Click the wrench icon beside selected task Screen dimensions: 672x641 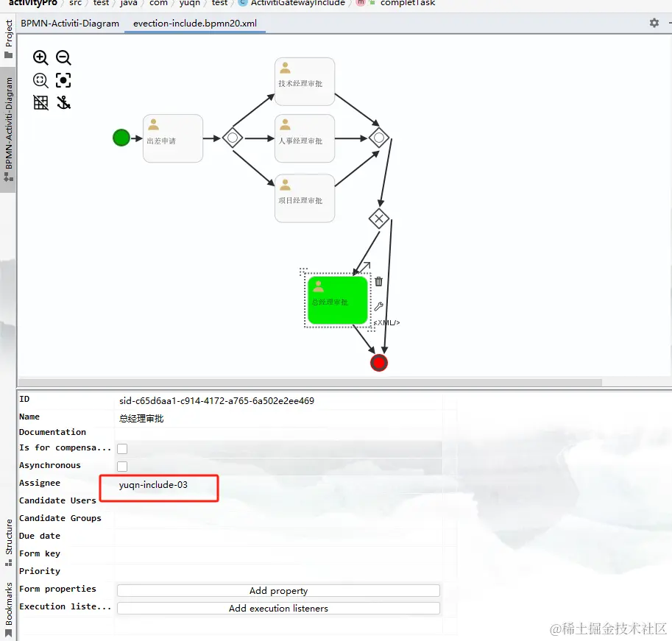pyautogui.click(x=378, y=306)
